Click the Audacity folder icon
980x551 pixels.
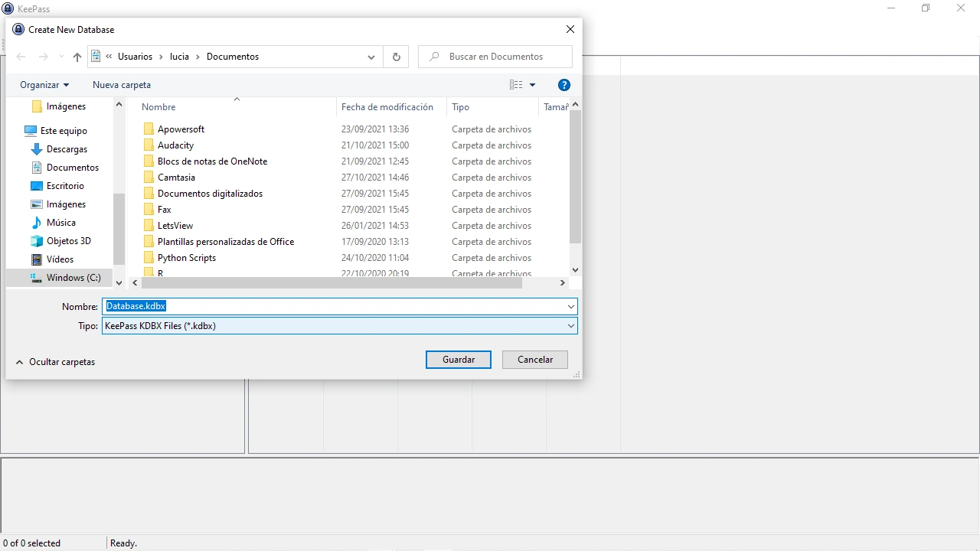[149, 145]
